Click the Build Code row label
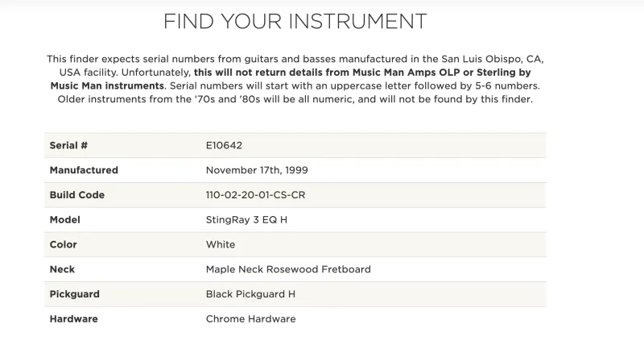 point(77,195)
